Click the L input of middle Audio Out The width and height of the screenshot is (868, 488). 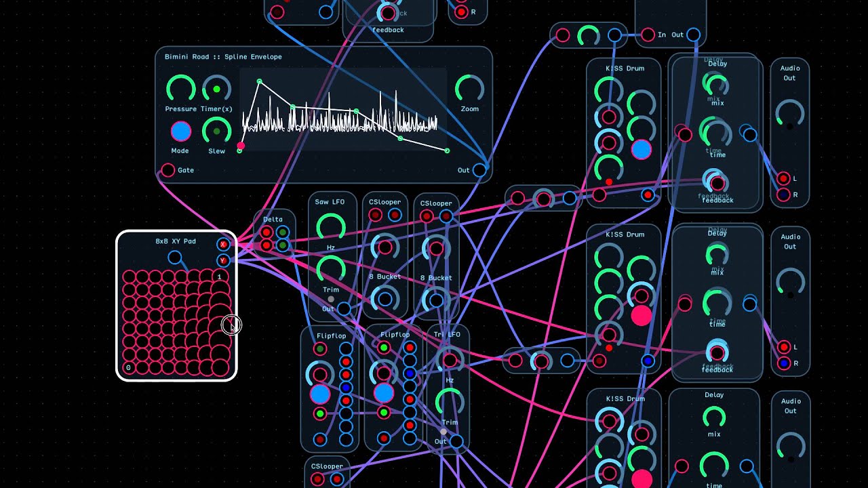coord(784,347)
